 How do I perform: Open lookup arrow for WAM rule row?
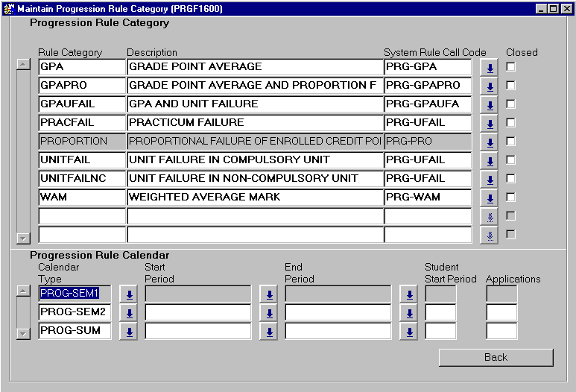click(490, 198)
